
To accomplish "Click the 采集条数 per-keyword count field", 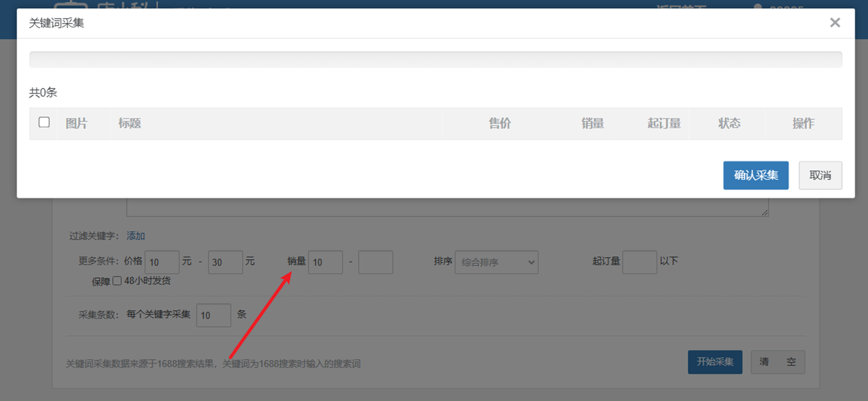I will coord(213,315).
